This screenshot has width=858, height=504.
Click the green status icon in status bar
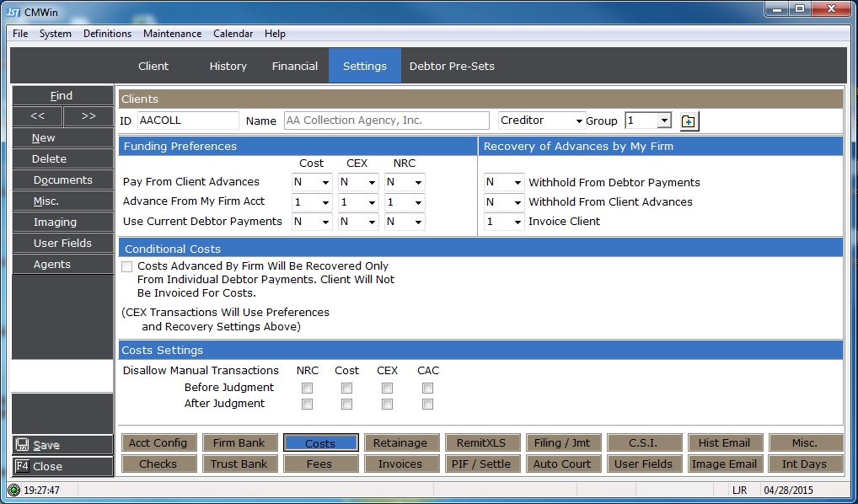click(13, 490)
